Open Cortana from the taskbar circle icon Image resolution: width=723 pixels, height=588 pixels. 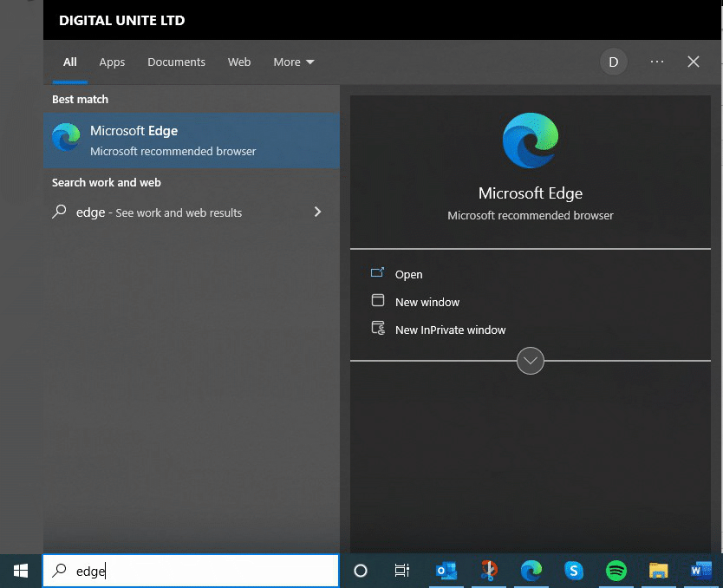(x=361, y=571)
